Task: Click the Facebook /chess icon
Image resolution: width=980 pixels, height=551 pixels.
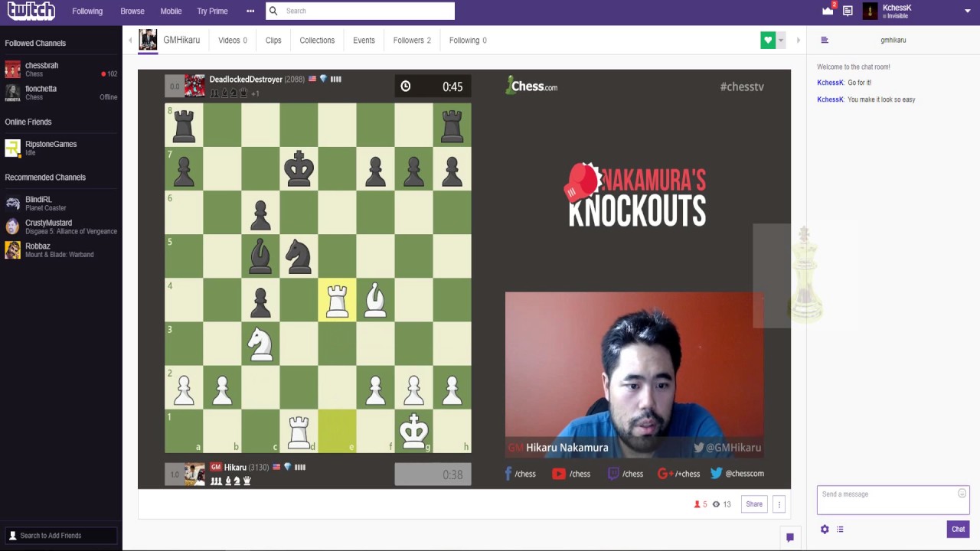Action: click(508, 474)
